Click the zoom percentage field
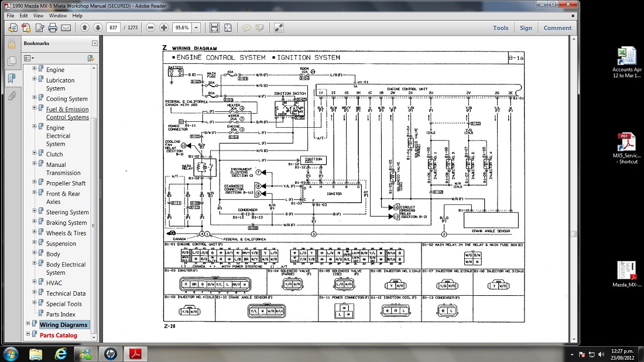644x362 pixels. coord(182,28)
